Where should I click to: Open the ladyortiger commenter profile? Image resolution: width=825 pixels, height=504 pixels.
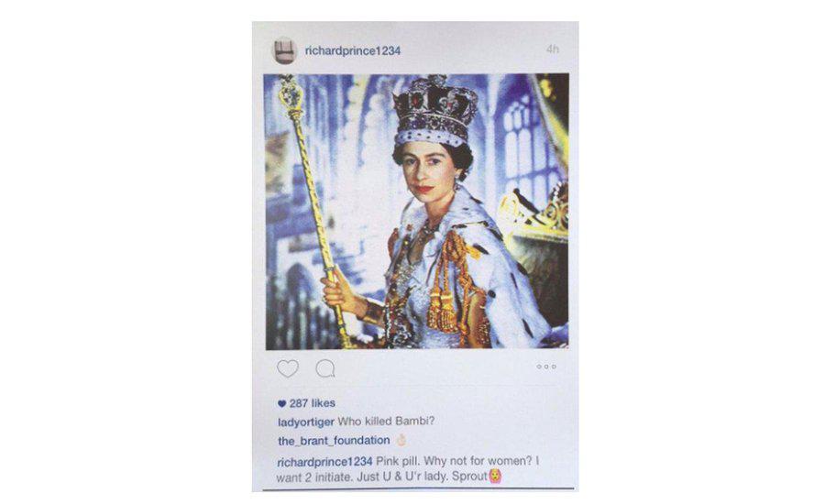point(305,422)
